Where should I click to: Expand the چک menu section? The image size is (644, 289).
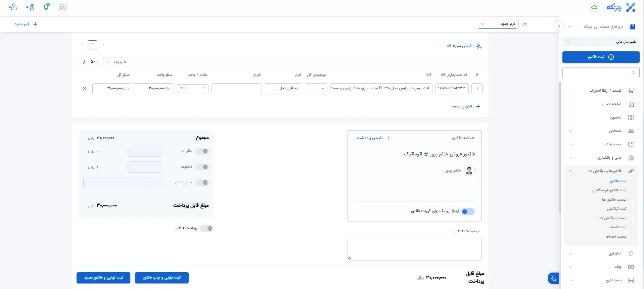[x=570, y=267]
